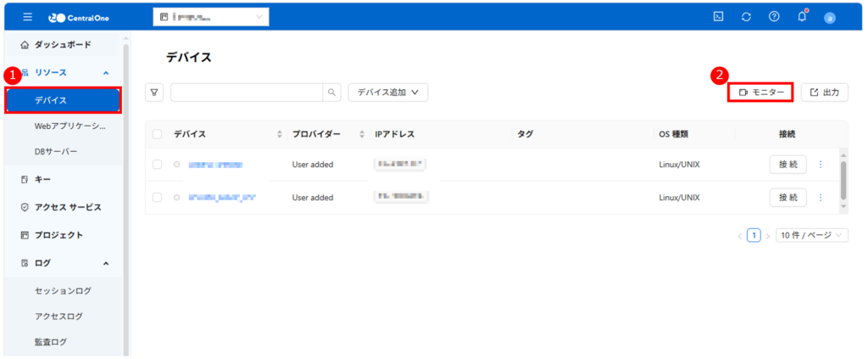Viewport: 868px width, 359px height.
Task: Click the device search input field
Action: pos(246,93)
